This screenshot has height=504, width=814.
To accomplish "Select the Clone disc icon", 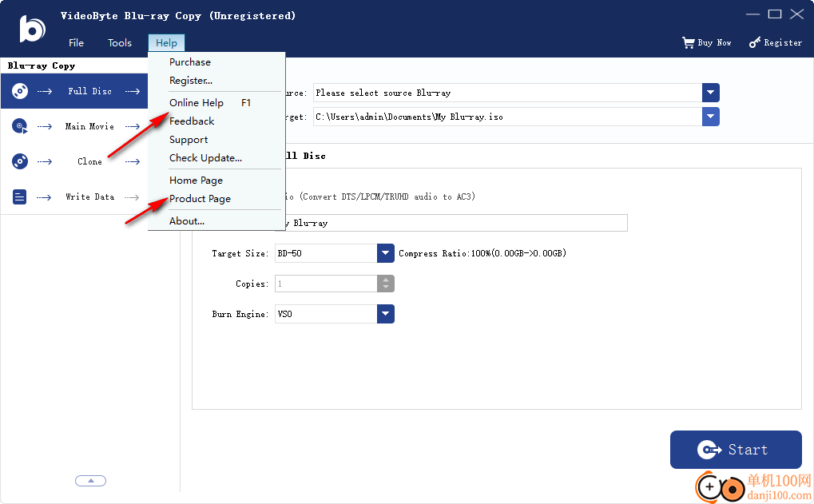I will coord(20,161).
